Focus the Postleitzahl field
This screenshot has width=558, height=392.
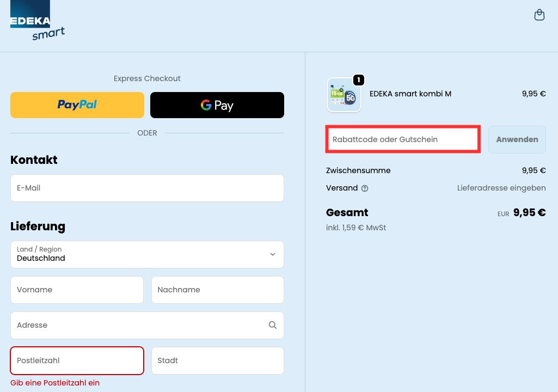pyautogui.click(x=77, y=360)
